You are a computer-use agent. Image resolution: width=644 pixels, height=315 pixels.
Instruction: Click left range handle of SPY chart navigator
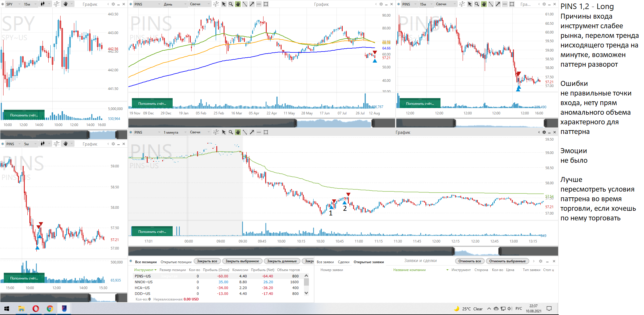88,135
